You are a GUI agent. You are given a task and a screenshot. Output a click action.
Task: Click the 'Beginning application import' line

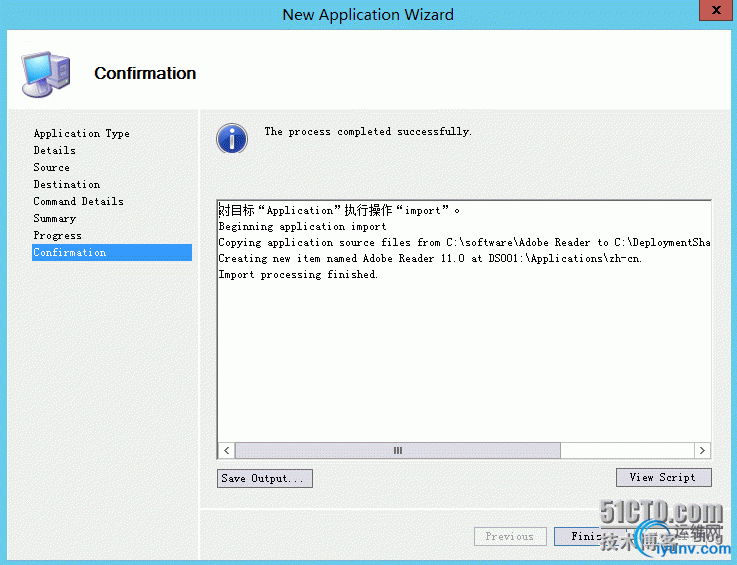coord(302,227)
